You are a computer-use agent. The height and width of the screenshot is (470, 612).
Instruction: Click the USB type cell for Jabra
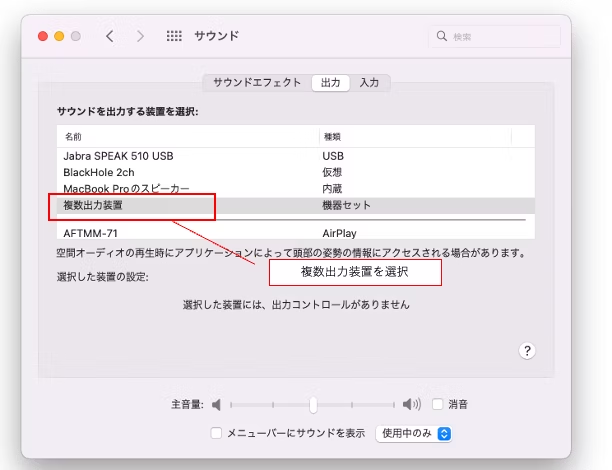coord(333,156)
